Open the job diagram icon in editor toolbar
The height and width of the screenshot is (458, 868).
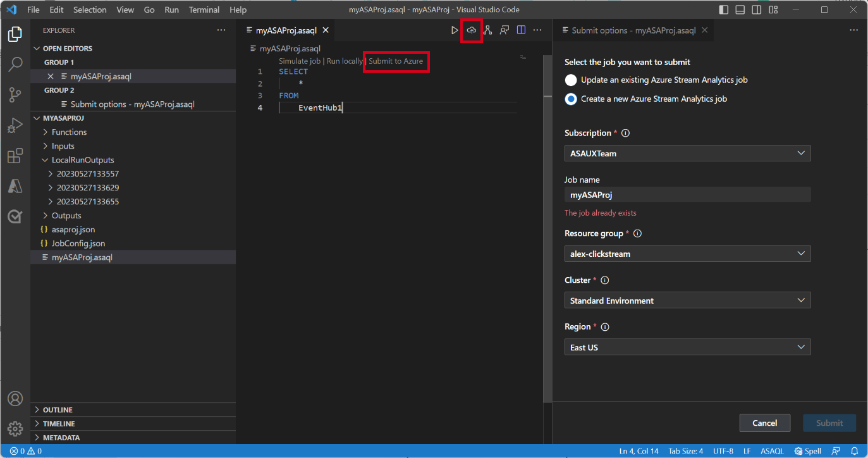pos(487,30)
